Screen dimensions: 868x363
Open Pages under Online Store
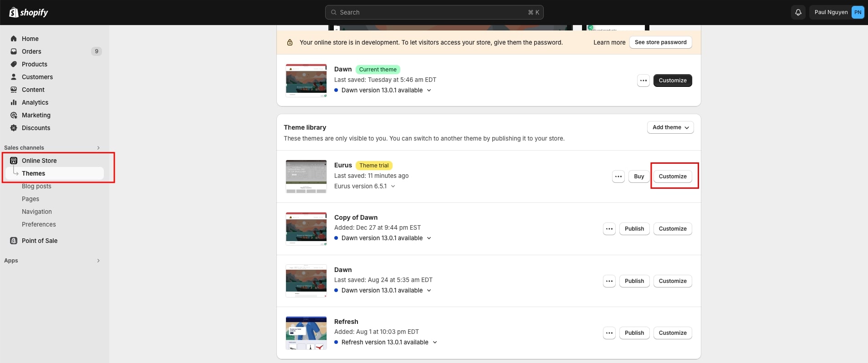[31, 199]
